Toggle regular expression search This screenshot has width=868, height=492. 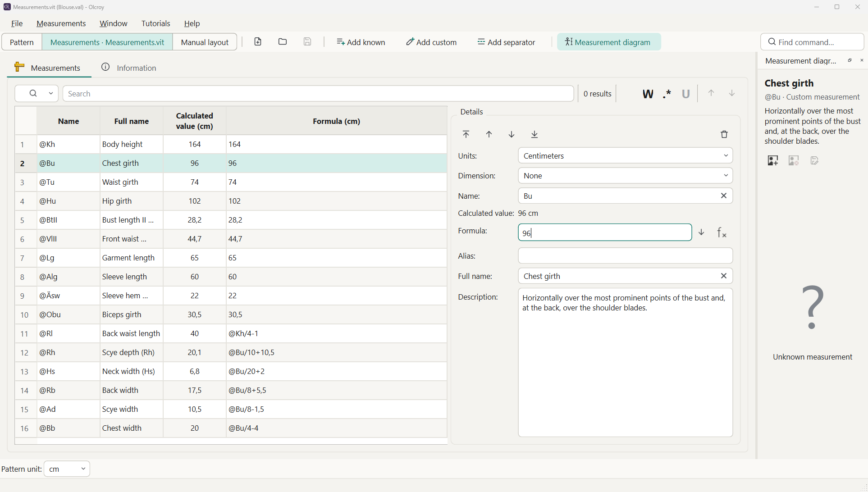click(x=667, y=94)
